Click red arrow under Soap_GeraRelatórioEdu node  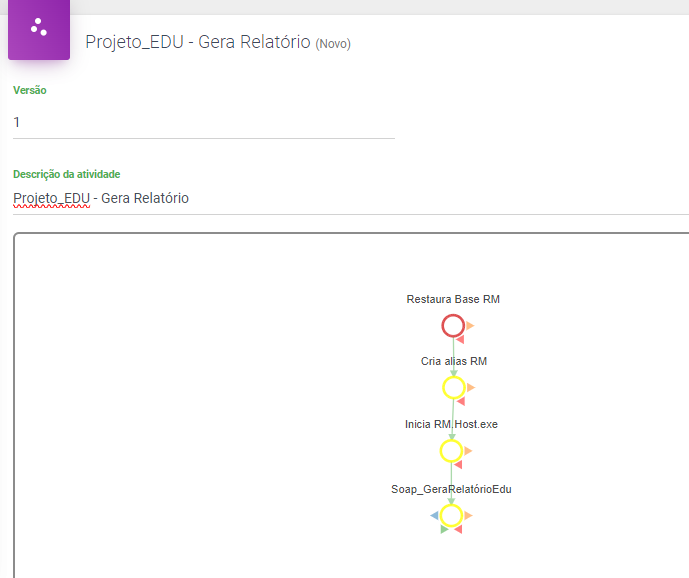(458, 529)
